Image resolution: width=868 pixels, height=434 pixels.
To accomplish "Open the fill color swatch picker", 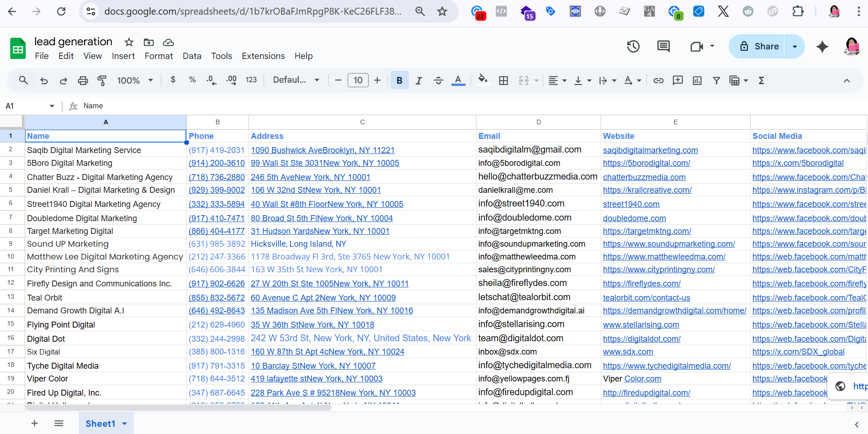I will [x=483, y=80].
